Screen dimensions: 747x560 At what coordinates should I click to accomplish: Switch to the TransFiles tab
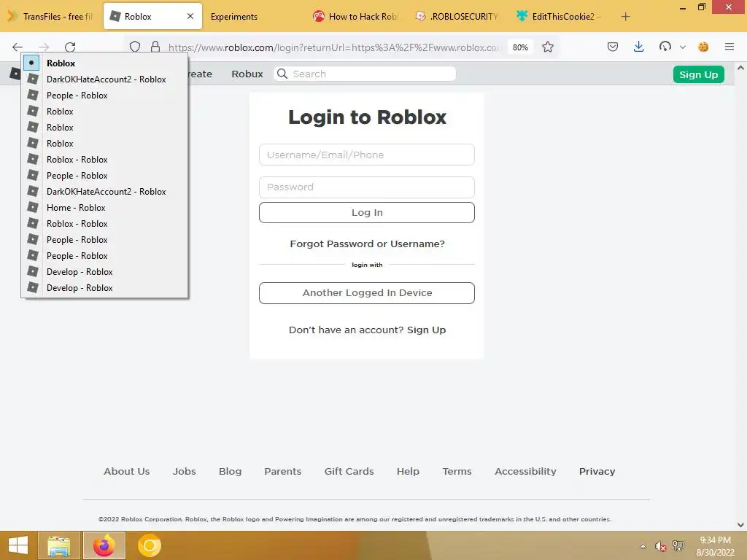point(50,17)
